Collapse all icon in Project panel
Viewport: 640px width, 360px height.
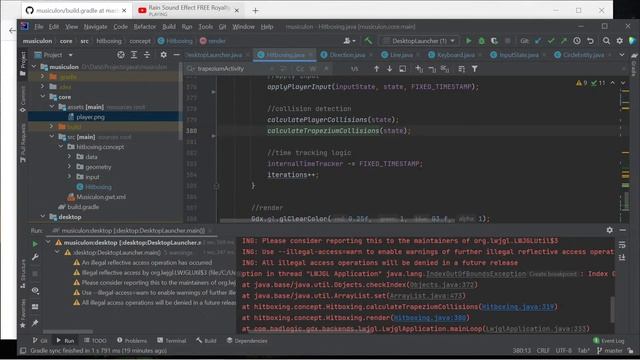pyautogui.click(x=147, y=55)
